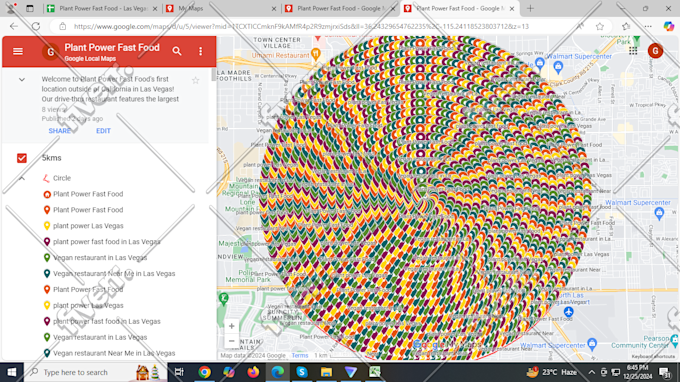The image size is (680, 382).
Task: Select second Vegan restaurant Near Me in Las Vegas
Action: tap(114, 353)
